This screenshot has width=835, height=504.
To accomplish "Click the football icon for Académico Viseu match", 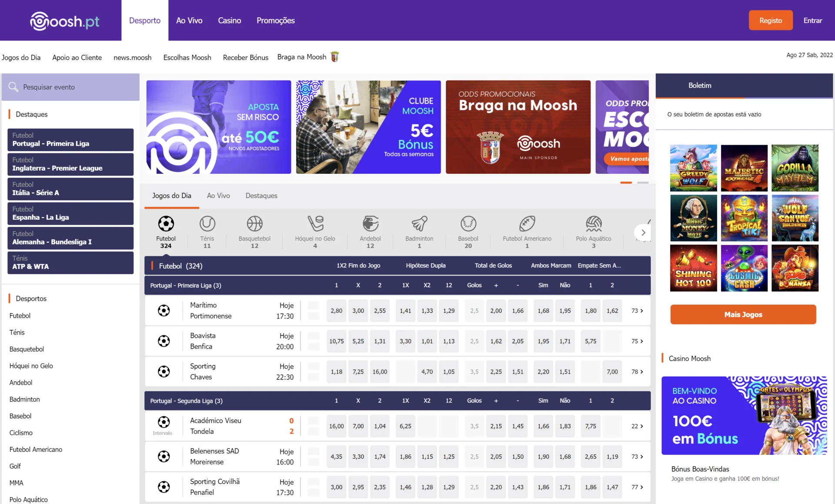I will [x=164, y=422].
